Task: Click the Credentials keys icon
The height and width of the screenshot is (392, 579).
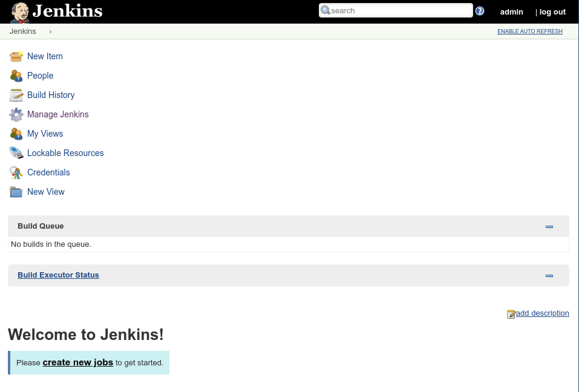Action: point(16,172)
